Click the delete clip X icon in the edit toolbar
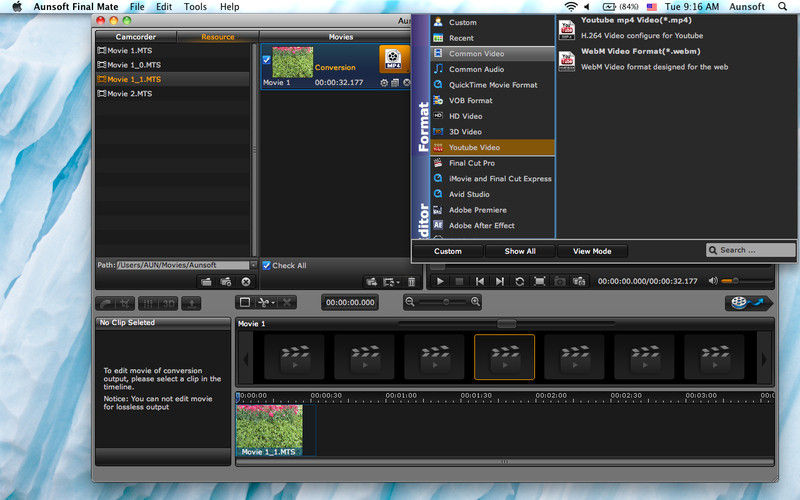Image resolution: width=800 pixels, height=500 pixels. pyautogui.click(x=287, y=303)
